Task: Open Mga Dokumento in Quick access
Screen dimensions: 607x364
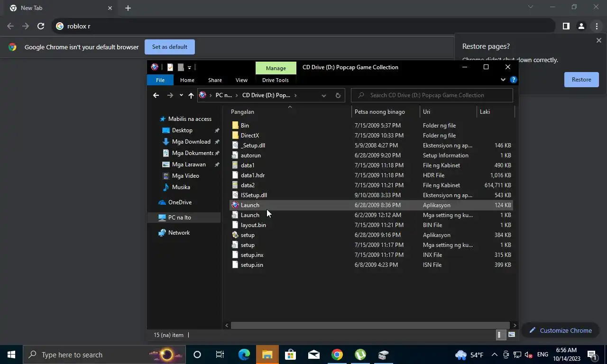Action: [193, 153]
